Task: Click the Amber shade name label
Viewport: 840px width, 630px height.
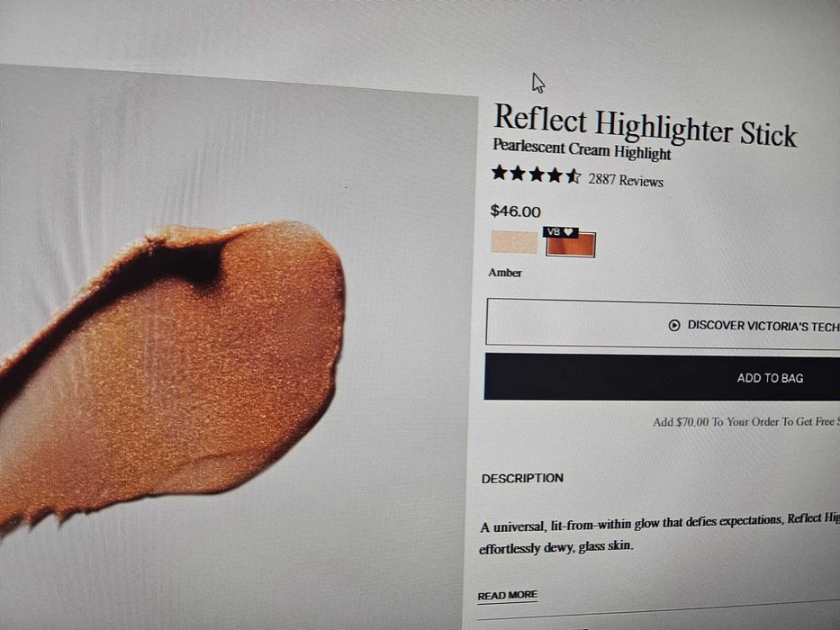Action: point(505,273)
